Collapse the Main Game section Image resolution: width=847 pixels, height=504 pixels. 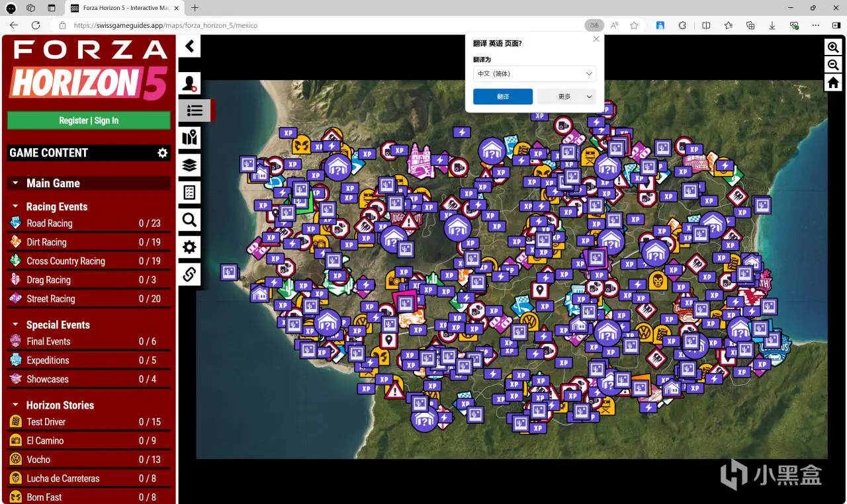[15, 183]
